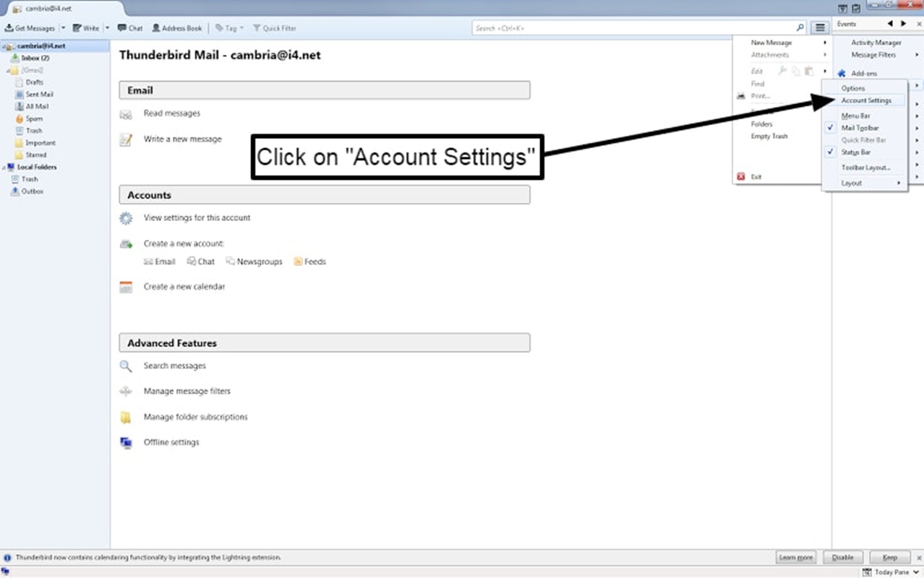Open the Write button dropdown arrow

pyautogui.click(x=107, y=28)
